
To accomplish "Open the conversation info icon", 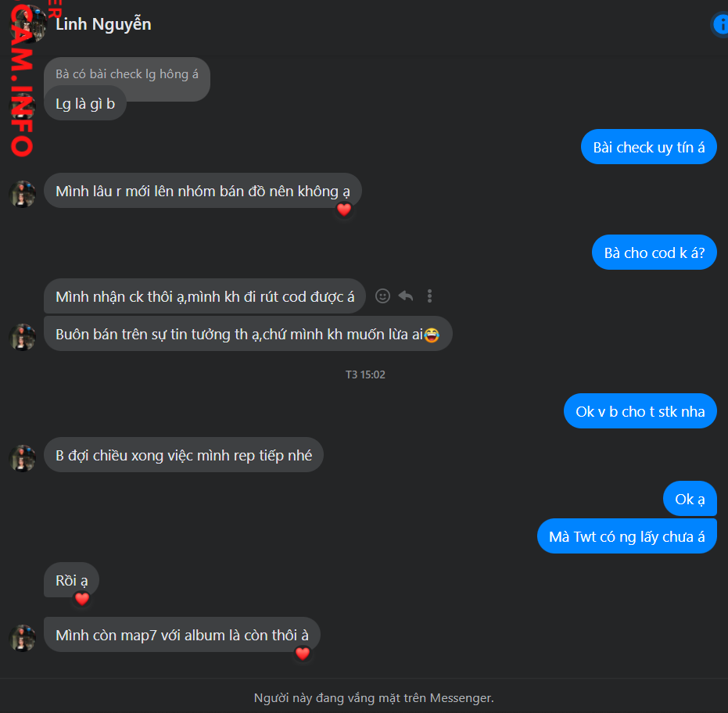I will point(721,24).
